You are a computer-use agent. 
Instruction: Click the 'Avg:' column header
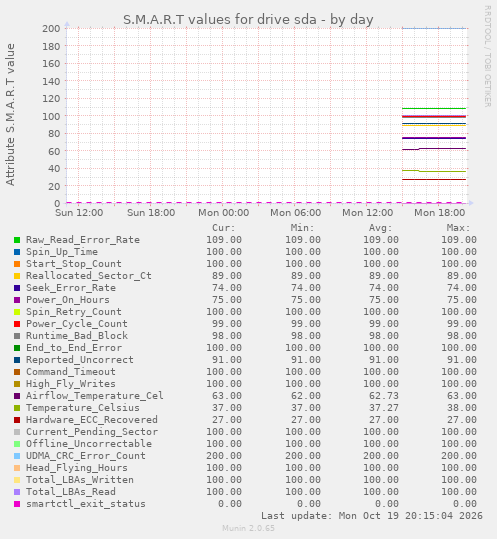(380, 228)
